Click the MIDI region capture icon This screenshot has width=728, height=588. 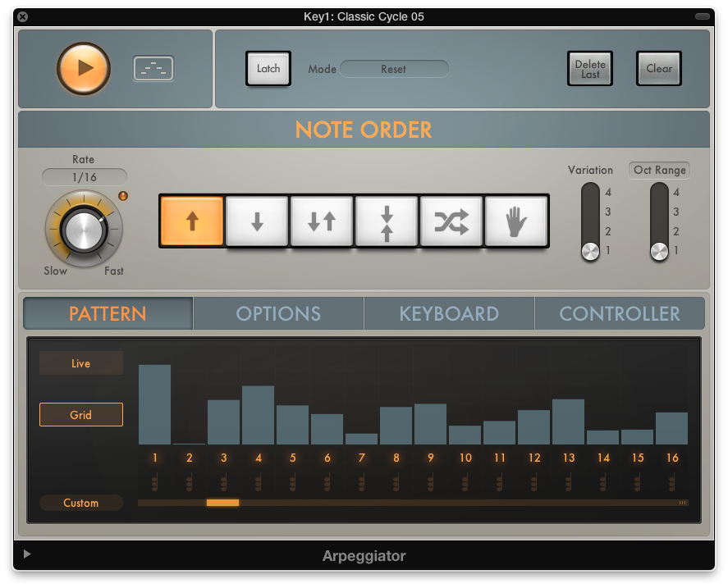point(153,69)
